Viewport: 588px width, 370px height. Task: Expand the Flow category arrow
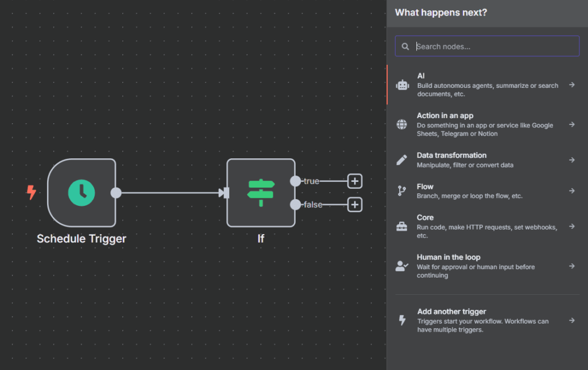571,191
